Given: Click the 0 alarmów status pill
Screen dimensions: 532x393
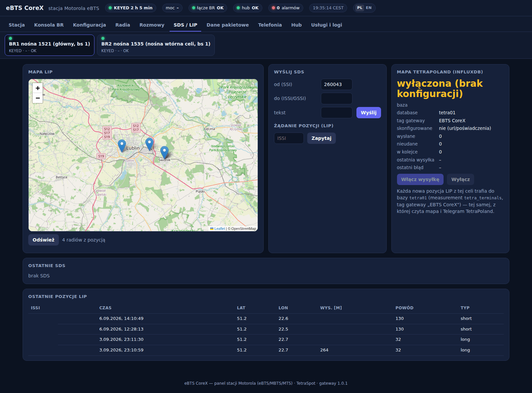Looking at the screenshot, I should pyautogui.click(x=286, y=8).
